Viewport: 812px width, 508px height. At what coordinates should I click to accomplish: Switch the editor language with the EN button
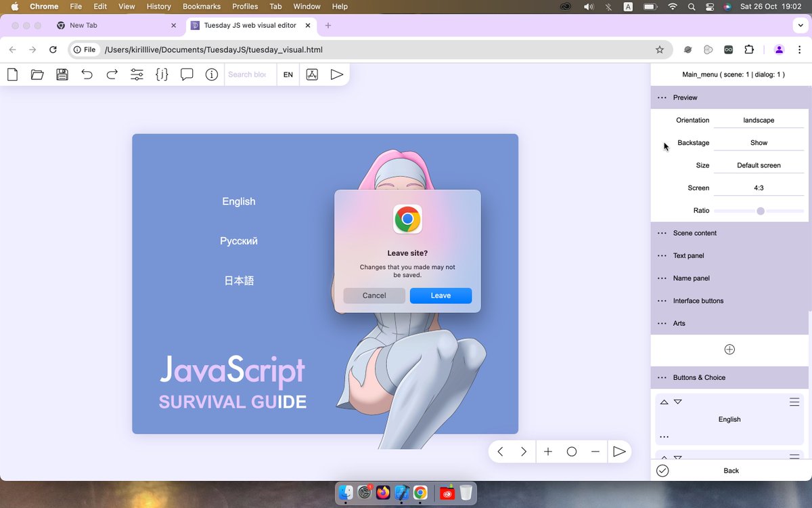point(288,75)
